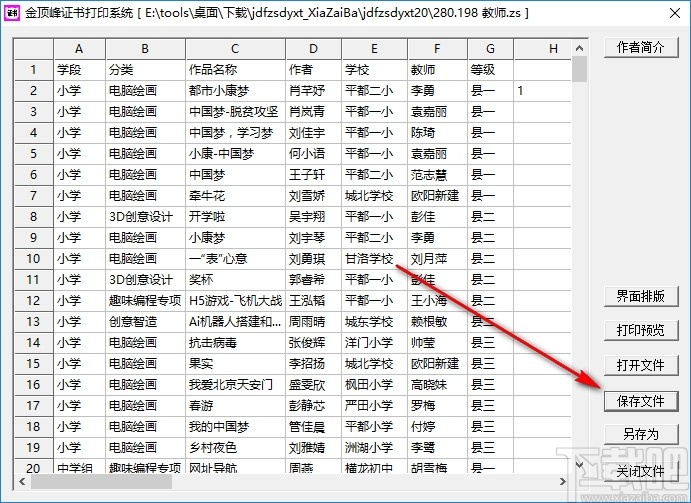Click the 关闭文件 close file button
691x503 pixels.
point(641,471)
